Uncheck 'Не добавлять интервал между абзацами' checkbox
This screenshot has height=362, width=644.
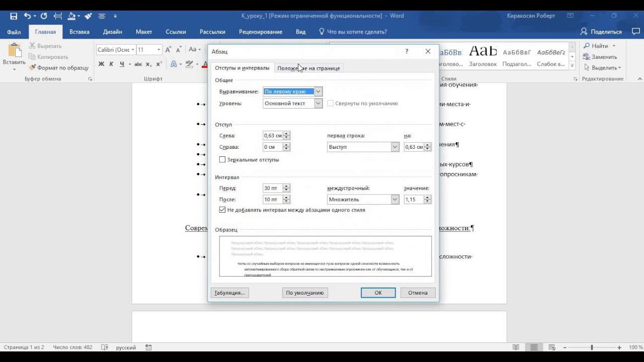(x=222, y=210)
